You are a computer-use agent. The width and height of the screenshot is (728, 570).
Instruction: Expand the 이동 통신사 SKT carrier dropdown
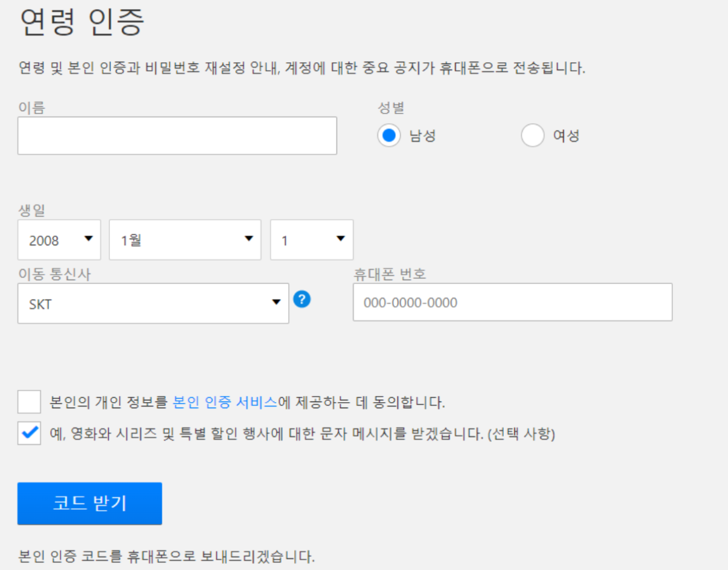tap(153, 304)
